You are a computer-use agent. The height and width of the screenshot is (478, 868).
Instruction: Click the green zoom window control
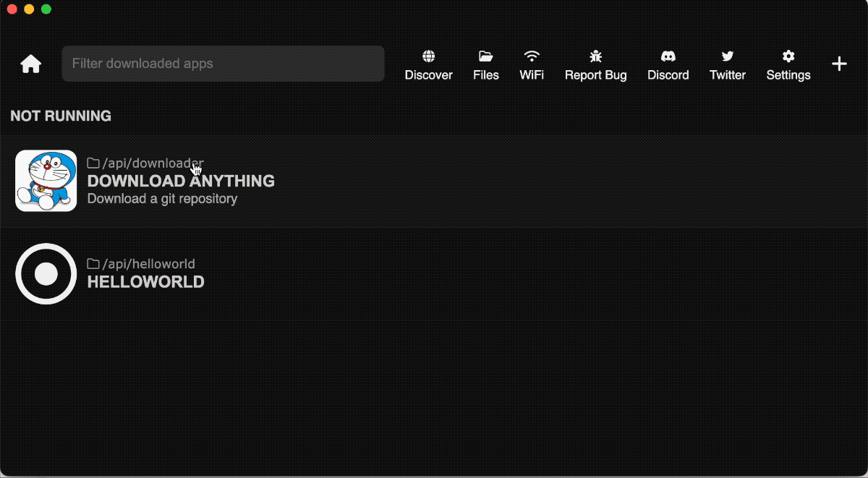[x=46, y=10]
